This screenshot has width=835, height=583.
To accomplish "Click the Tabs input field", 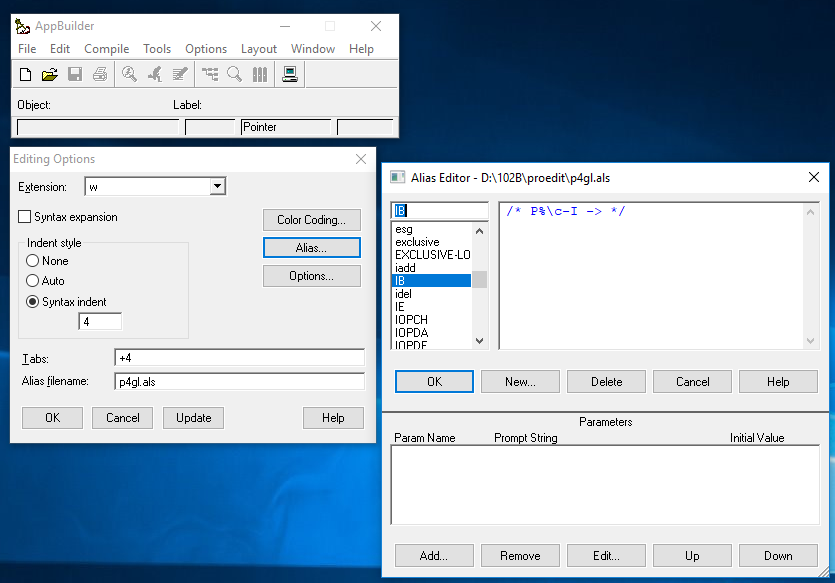I will coord(240,358).
